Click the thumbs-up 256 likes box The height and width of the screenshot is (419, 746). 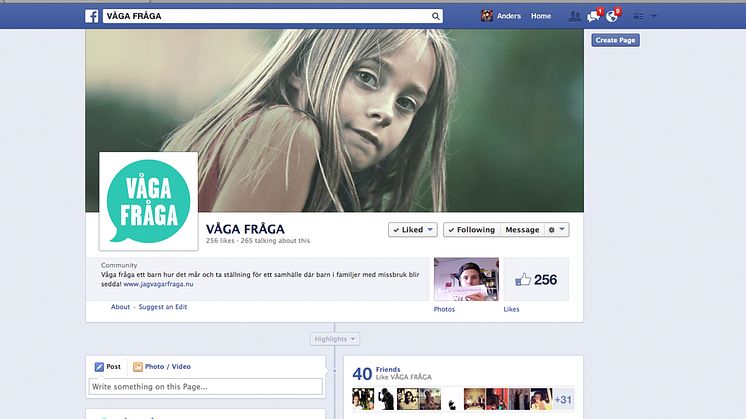[536, 280]
